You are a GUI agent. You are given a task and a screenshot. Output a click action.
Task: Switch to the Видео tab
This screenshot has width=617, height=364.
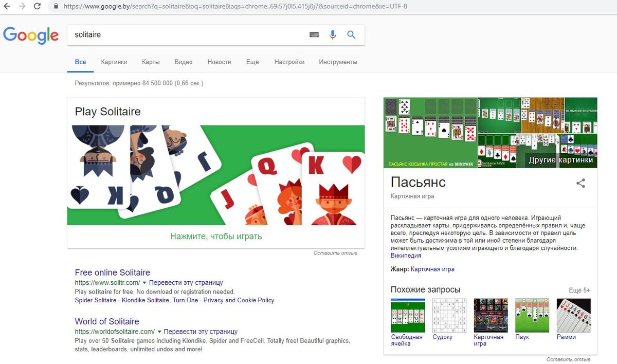(x=184, y=62)
